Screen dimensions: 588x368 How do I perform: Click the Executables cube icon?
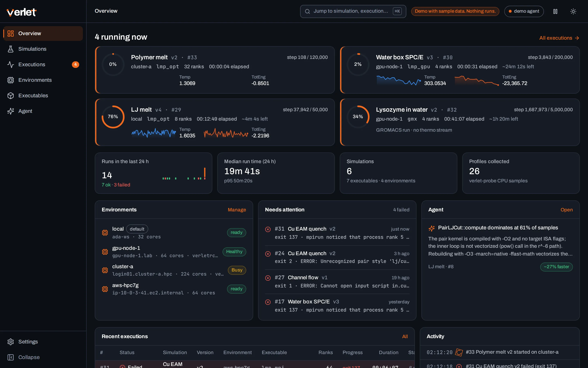click(10, 96)
